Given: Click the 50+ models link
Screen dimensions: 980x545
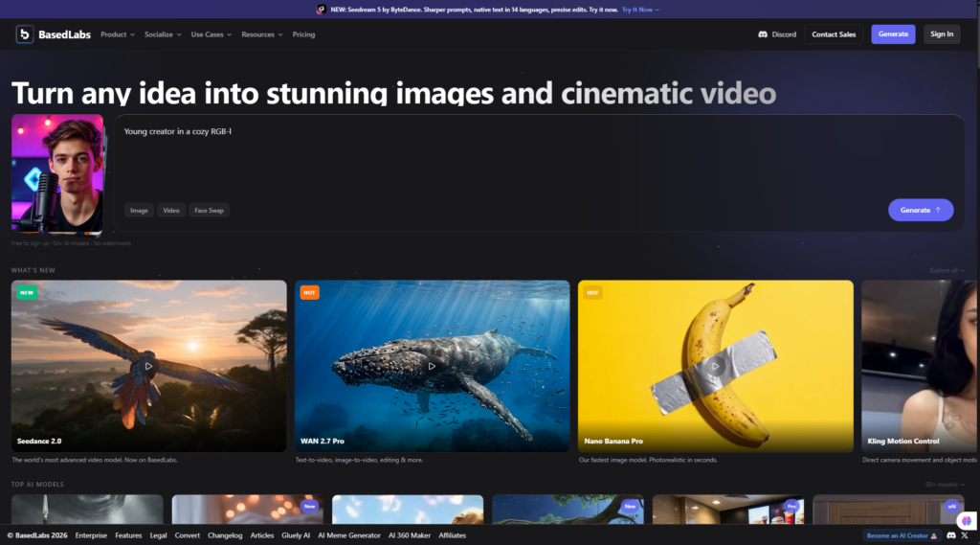Looking at the screenshot, I should pos(945,485).
